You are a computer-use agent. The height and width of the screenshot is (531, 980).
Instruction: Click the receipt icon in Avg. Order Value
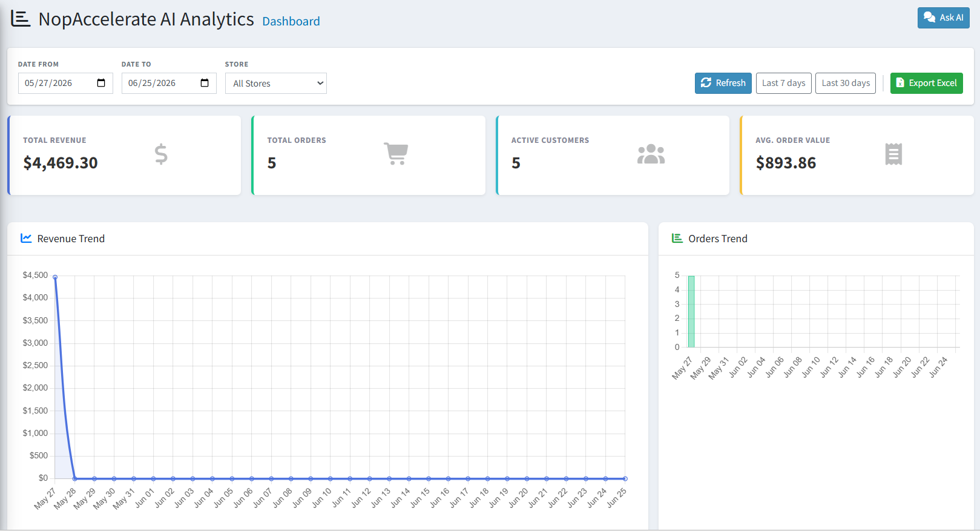point(893,154)
